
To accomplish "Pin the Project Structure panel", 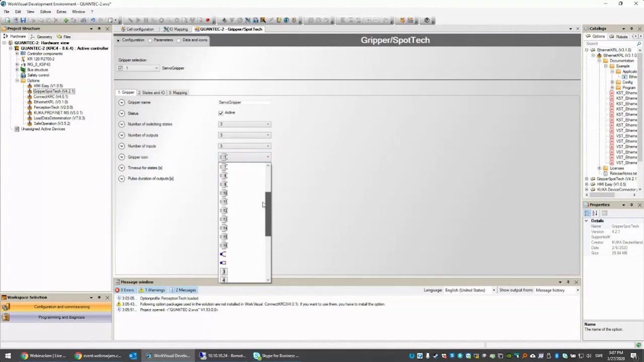I will [x=99, y=29].
